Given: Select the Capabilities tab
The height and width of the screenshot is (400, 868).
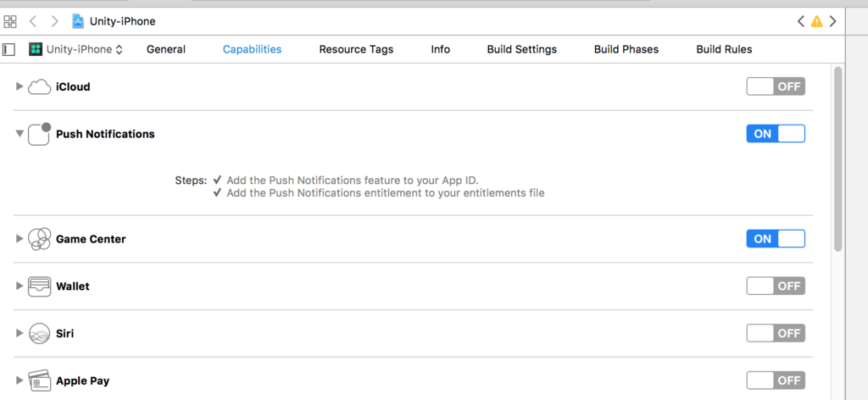Looking at the screenshot, I should pos(252,49).
